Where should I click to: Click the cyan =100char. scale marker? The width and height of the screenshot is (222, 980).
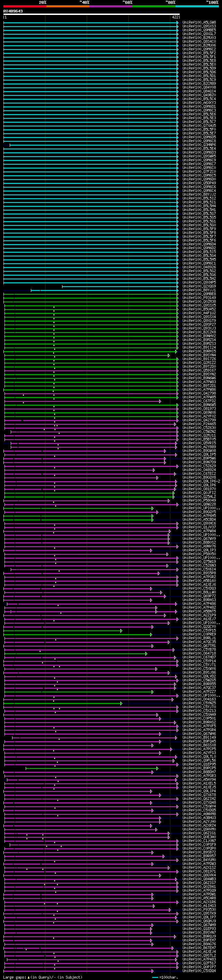(155, 977)
